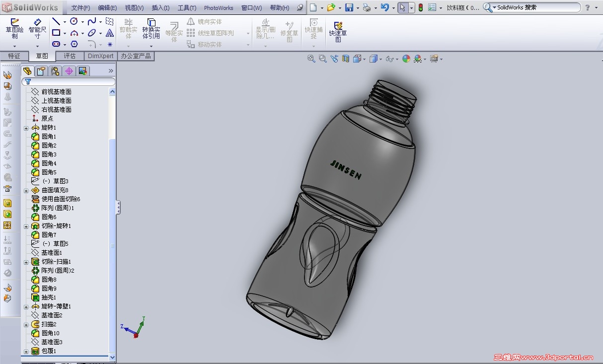Open the 编辑(E) menu
Image resolution: width=603 pixels, height=364 pixels.
tap(107, 8)
